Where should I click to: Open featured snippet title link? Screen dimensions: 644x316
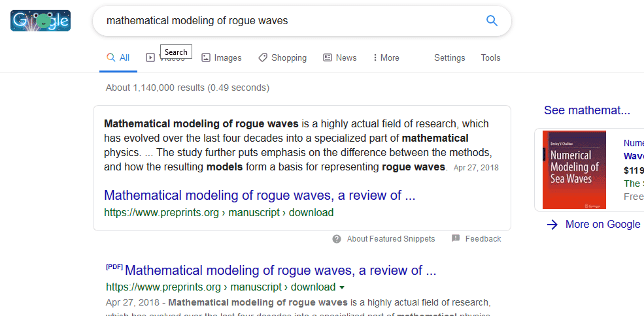[260, 195]
